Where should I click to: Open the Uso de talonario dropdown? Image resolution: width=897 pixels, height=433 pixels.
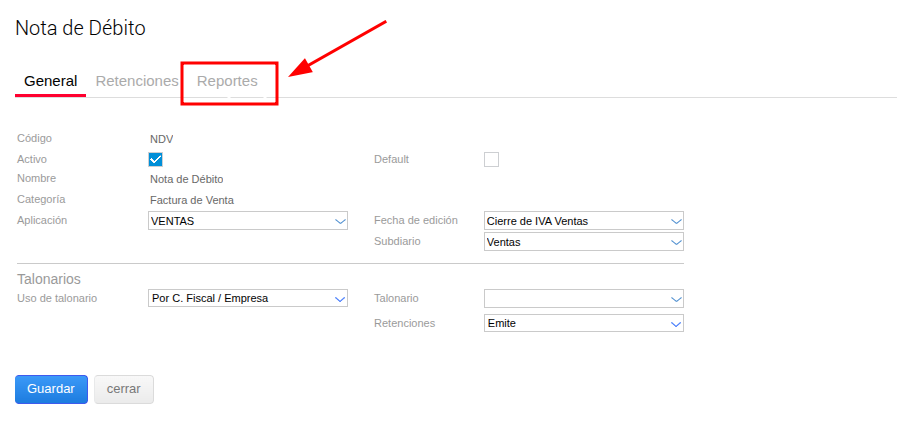(x=340, y=298)
